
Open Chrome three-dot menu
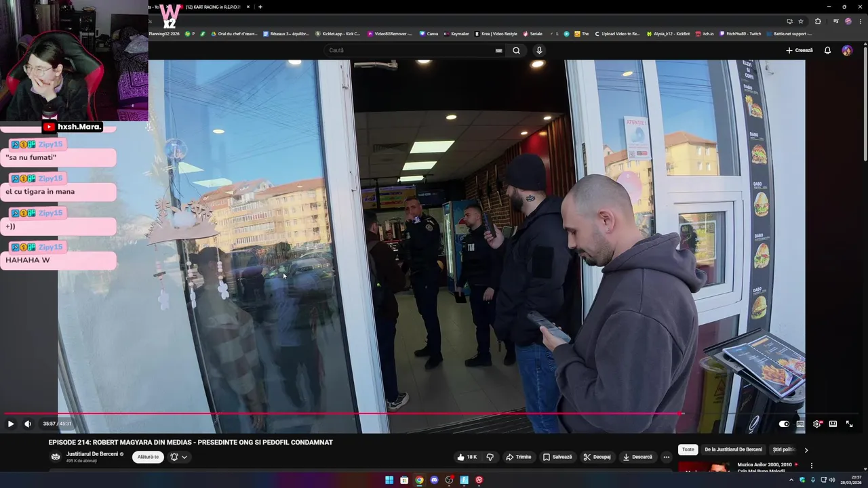click(859, 21)
